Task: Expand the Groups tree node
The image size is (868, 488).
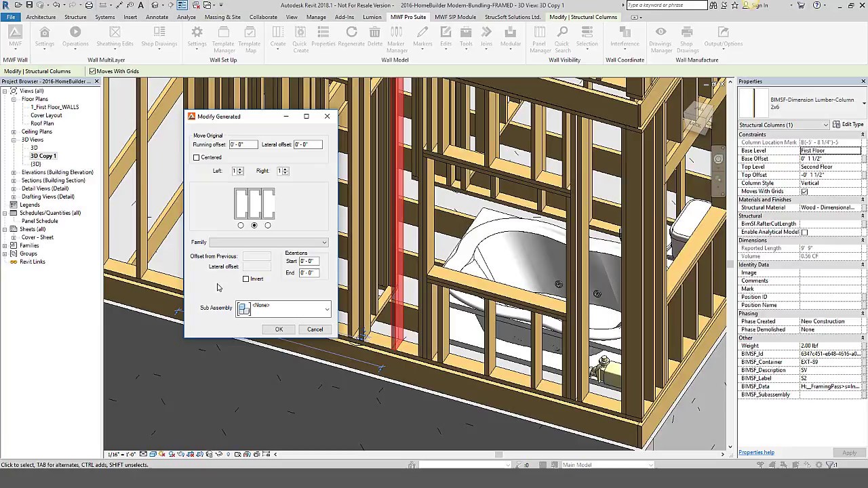Action: pos(5,253)
